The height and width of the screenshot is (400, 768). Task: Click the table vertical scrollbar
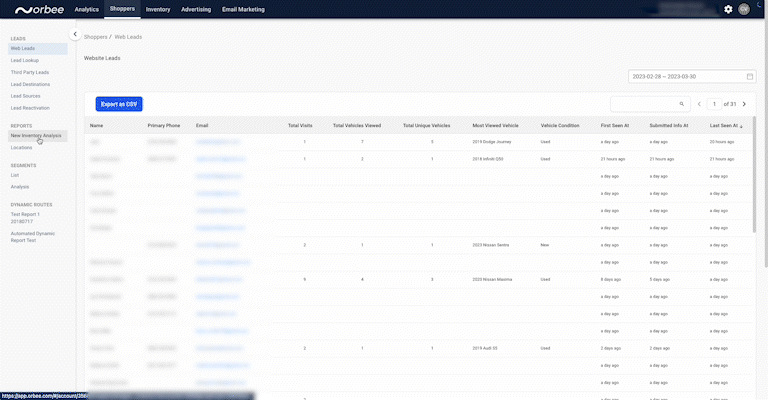coord(754,174)
